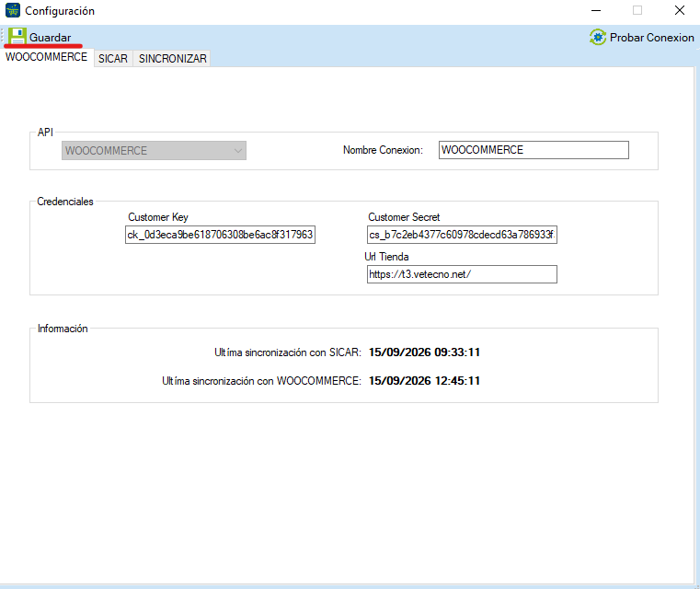700x589 pixels.
Task: Click the 'Customer Key' label
Action: 158,217
